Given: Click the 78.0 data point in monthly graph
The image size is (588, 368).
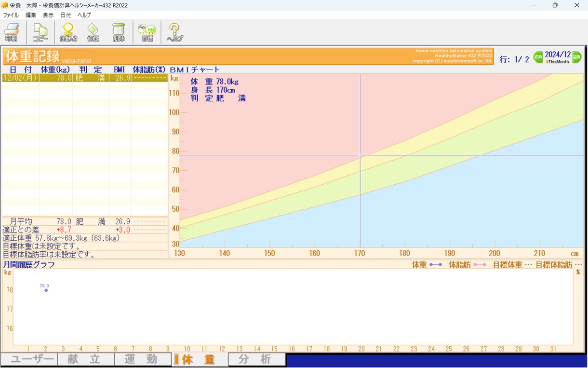Looking at the screenshot, I should coord(46,290).
